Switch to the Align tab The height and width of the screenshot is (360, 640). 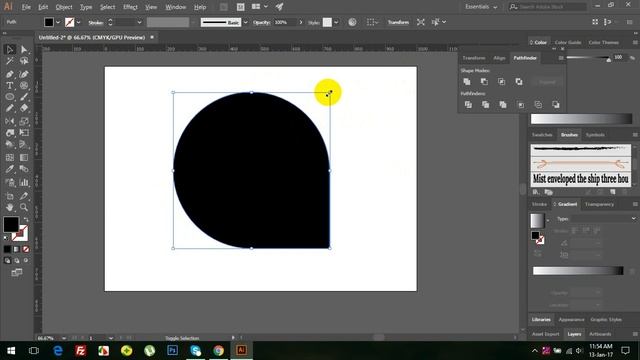pos(499,58)
